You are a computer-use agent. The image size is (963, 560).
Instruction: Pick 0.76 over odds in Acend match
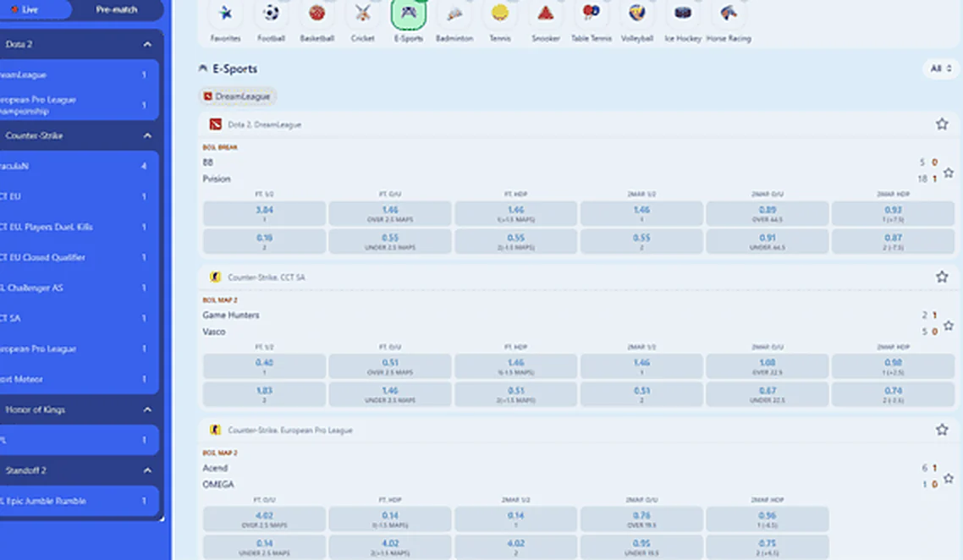pyautogui.click(x=641, y=519)
